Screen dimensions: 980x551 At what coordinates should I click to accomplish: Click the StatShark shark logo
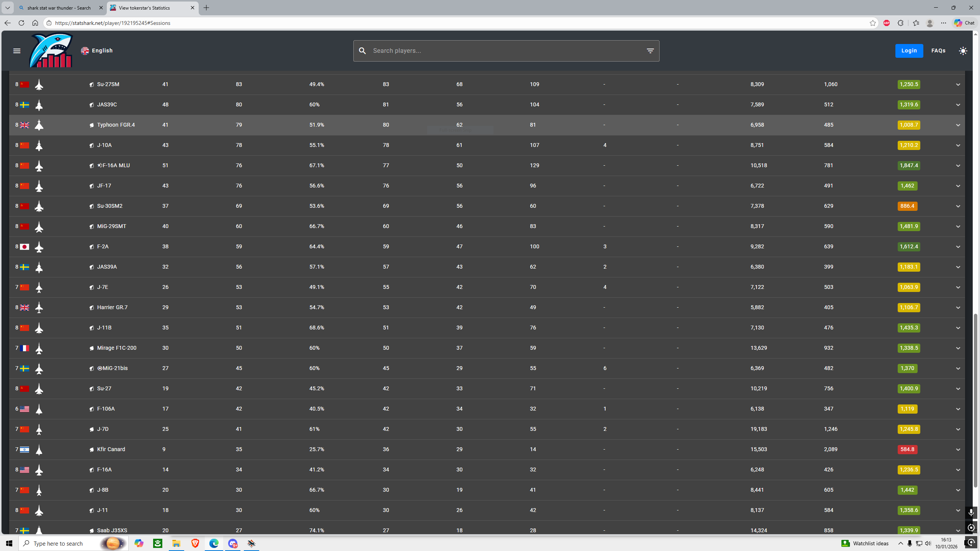(x=51, y=50)
